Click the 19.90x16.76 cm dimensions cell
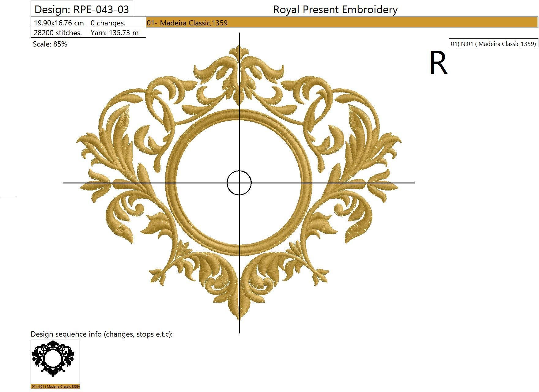Image resolution: width=539 pixels, height=392 pixels. (x=59, y=23)
